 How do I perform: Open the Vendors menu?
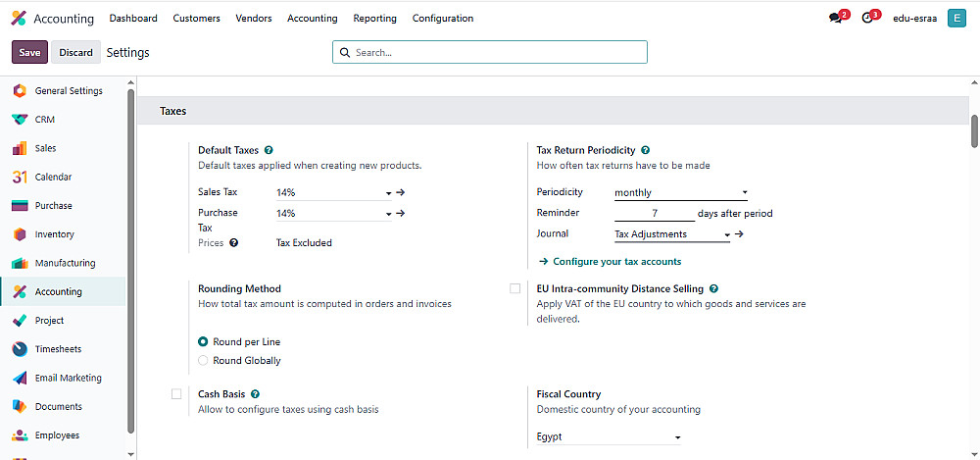254,19
